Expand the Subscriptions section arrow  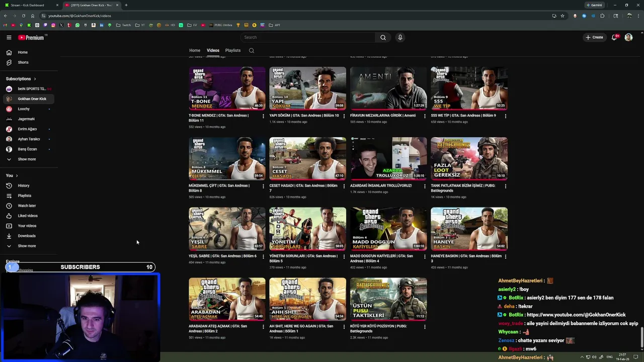pyautogui.click(x=35, y=79)
